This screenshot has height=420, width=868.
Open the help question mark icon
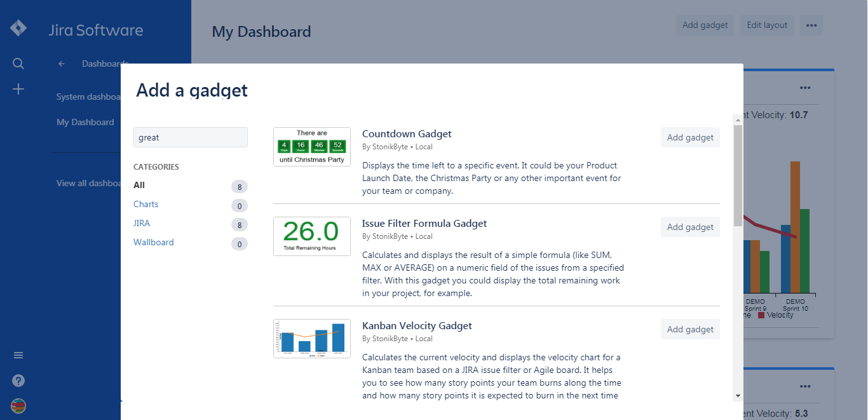[18, 381]
